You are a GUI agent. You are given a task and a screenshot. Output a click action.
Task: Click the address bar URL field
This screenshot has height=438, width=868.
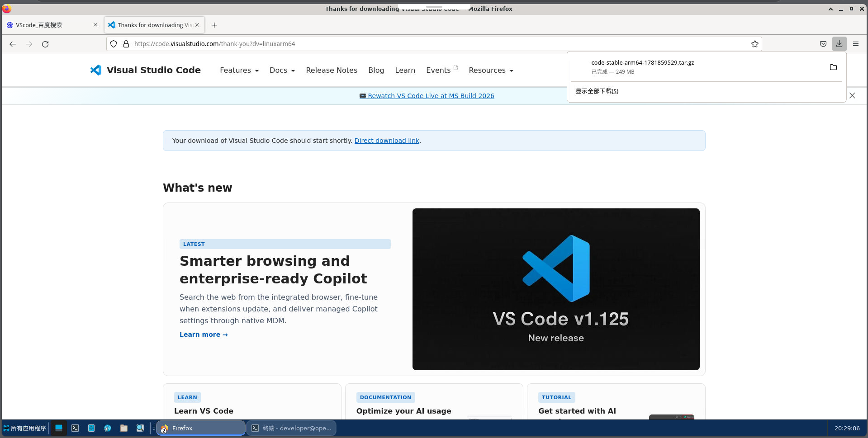[434, 44]
